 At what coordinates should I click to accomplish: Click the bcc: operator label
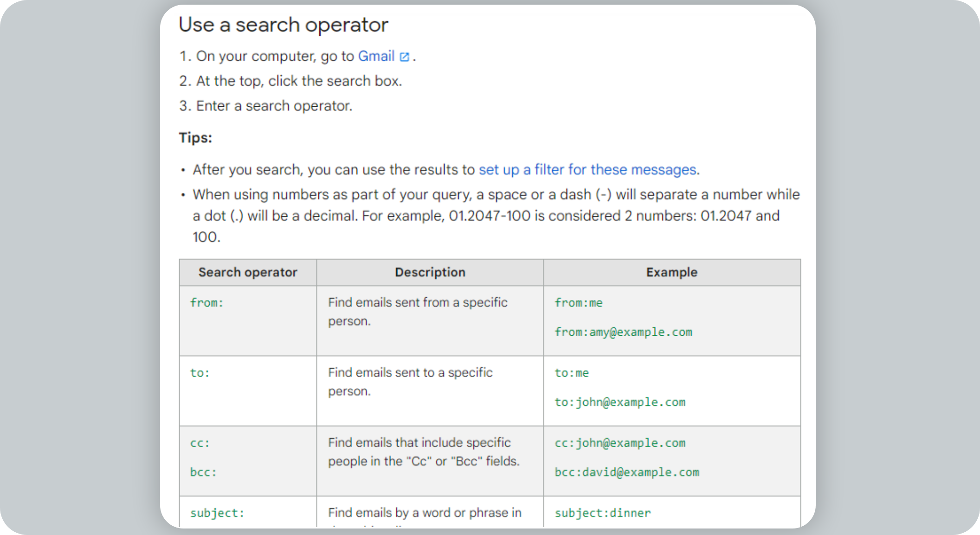pyautogui.click(x=203, y=472)
